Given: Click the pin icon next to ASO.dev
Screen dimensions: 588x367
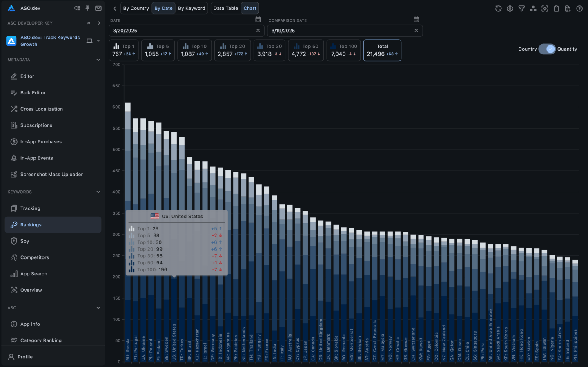Looking at the screenshot, I should [87, 8].
